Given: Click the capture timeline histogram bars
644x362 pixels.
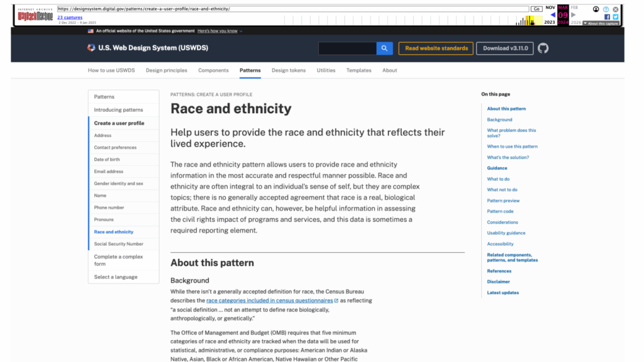Looking at the screenshot, I should coord(528,21).
